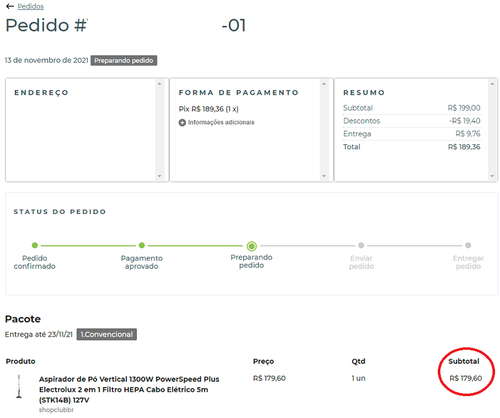
Task: Click the Enviar pedido step dot
Action: point(361,245)
